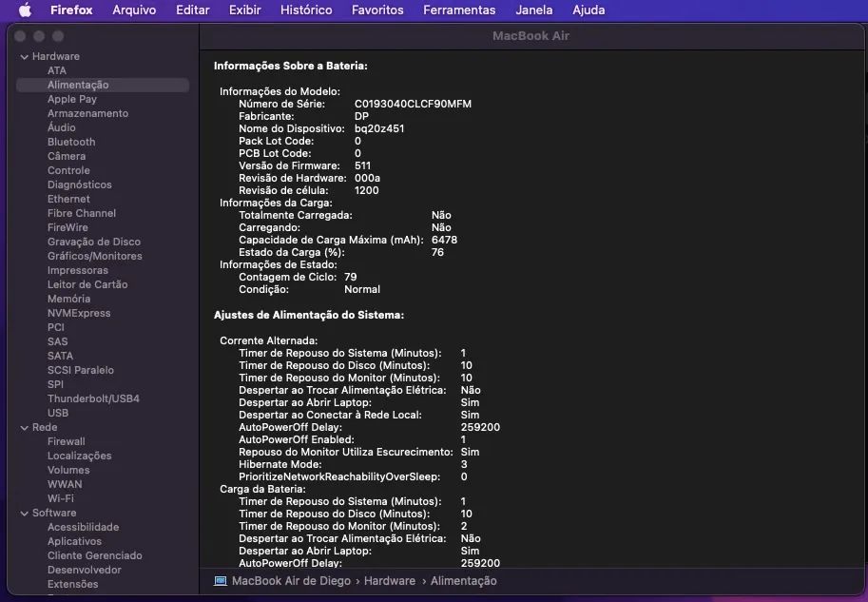Select Controle in the sidebar

point(68,170)
